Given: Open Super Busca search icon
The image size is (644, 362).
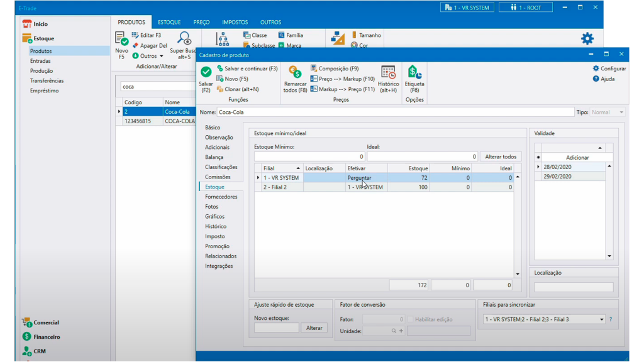Looking at the screenshot, I should (184, 39).
